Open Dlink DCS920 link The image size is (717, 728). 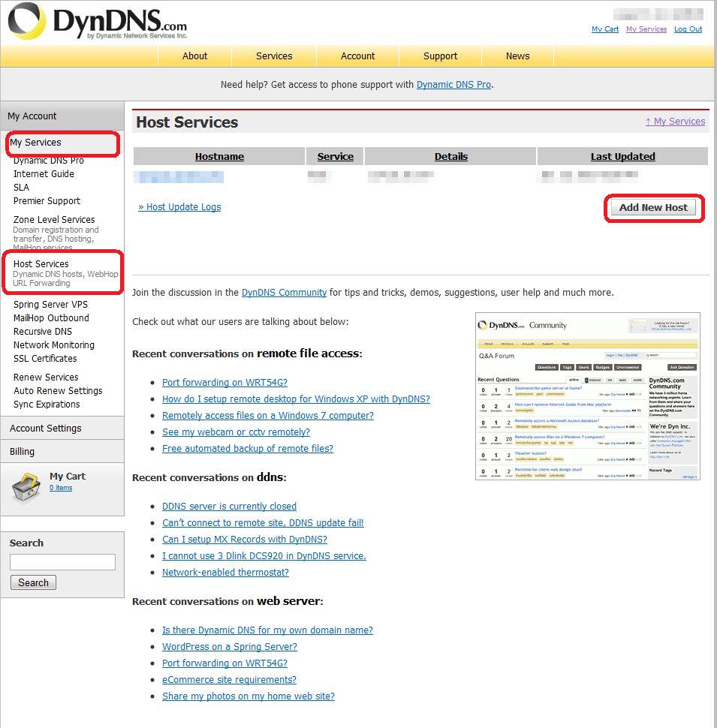pos(264,556)
